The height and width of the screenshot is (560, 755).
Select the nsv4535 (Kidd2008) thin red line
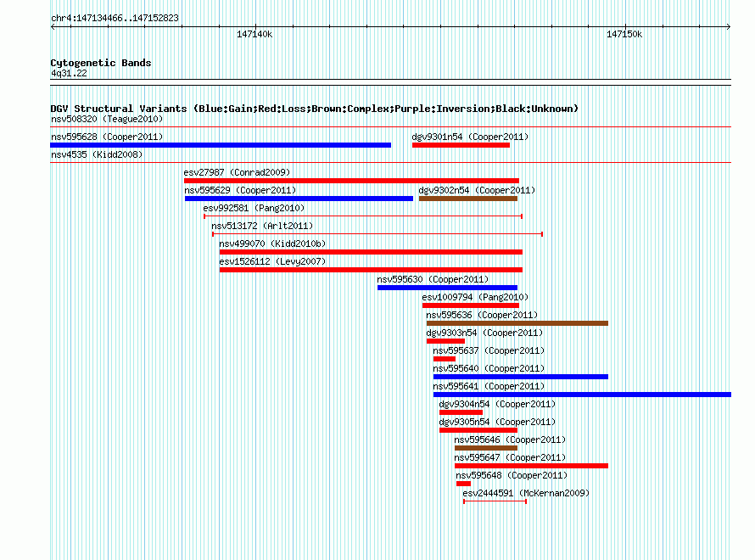[x=390, y=163]
